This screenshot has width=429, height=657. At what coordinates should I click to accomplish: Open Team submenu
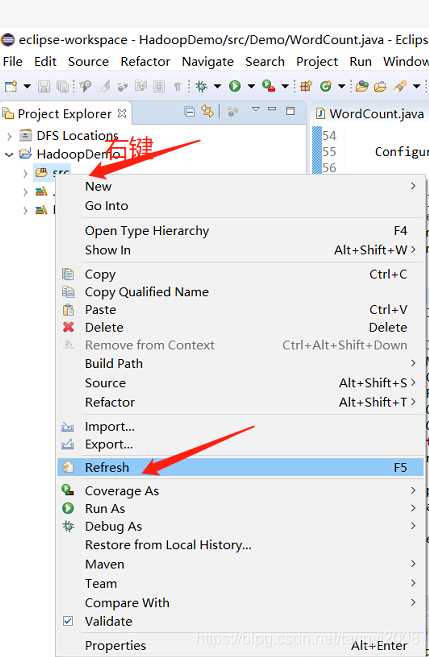click(x=240, y=583)
